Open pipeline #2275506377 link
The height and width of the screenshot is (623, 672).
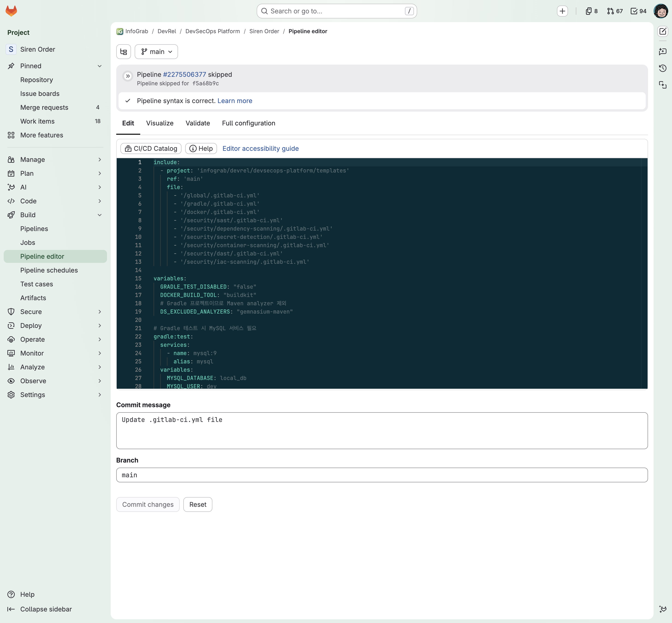(184, 74)
